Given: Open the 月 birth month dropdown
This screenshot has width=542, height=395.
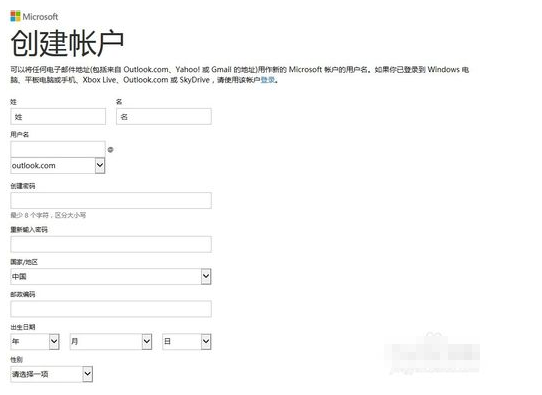Looking at the screenshot, I should (x=111, y=341).
